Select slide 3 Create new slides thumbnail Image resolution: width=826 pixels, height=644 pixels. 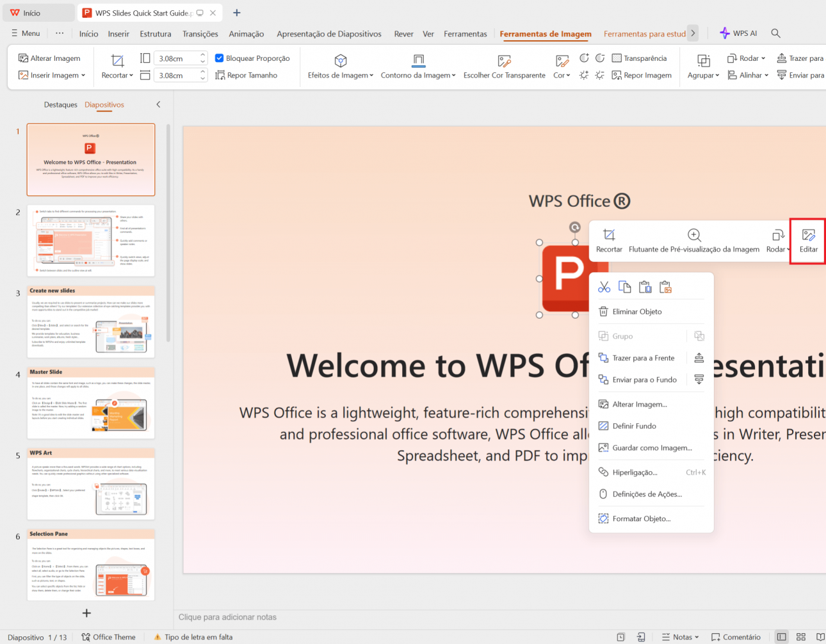[91, 322]
